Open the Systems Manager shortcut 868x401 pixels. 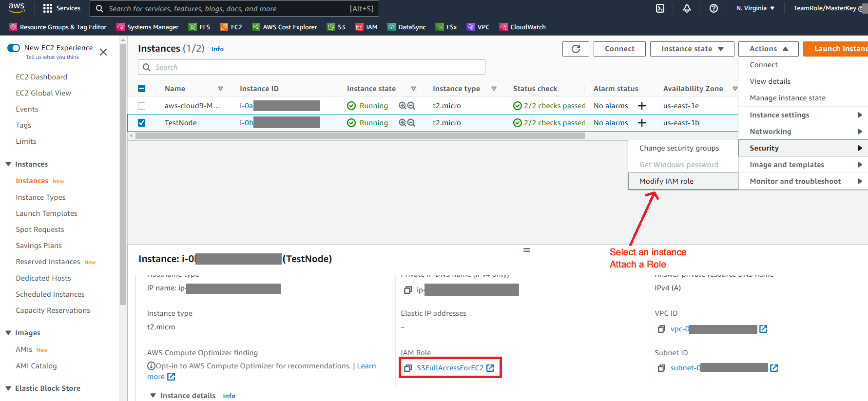click(148, 27)
